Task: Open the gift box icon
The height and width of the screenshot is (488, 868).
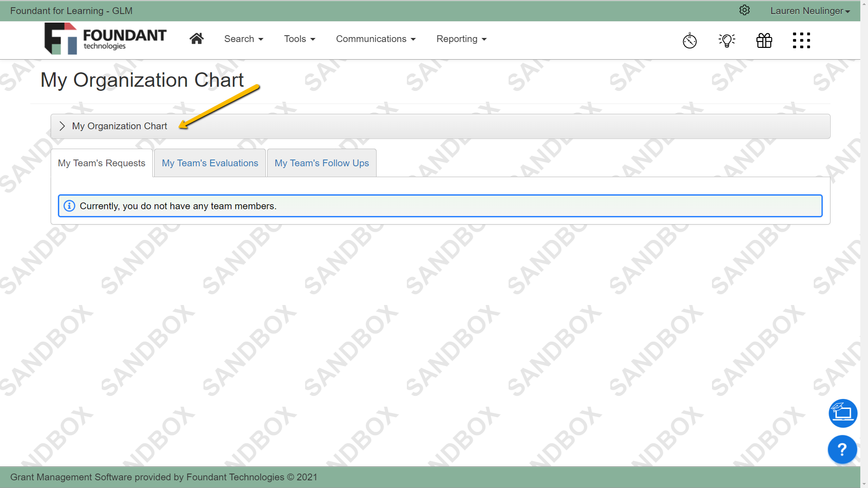Action: pos(764,40)
